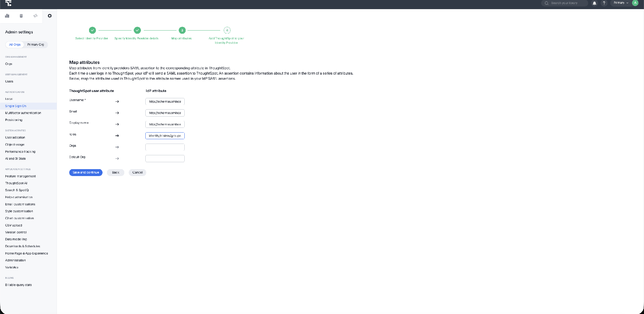Open AI and BI Stats page
This screenshot has height=314, width=644.
(15, 159)
